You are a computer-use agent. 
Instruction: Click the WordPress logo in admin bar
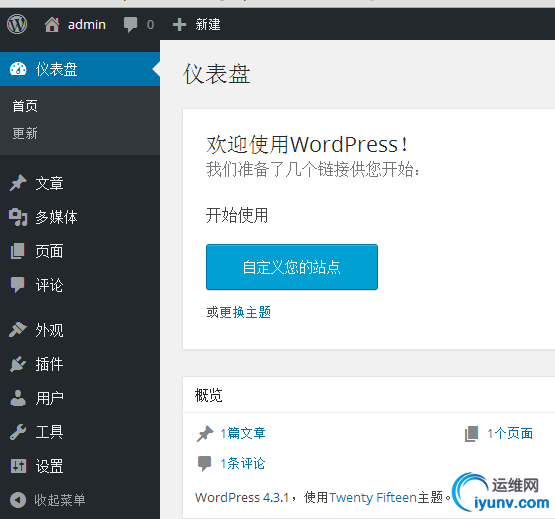[x=17, y=24]
